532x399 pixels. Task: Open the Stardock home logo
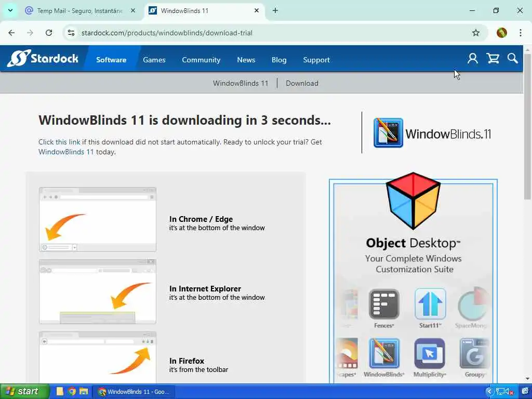tap(43, 58)
